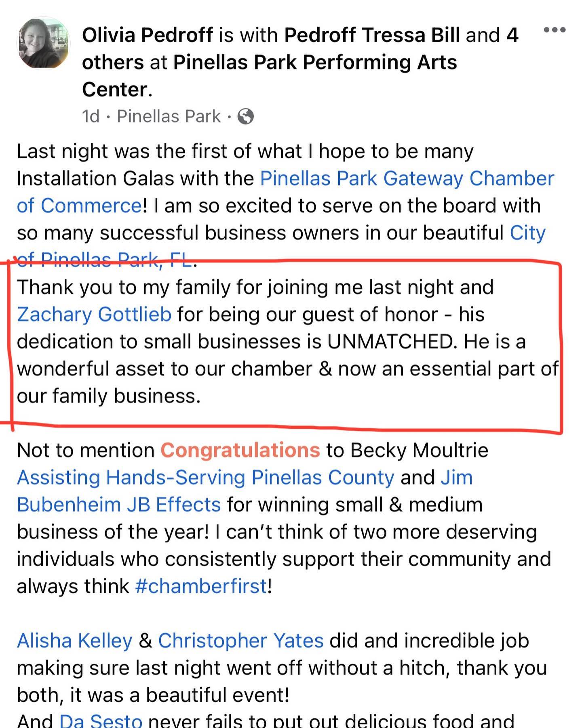
Task: Open the Da Sesto page link
Action: pos(101,720)
